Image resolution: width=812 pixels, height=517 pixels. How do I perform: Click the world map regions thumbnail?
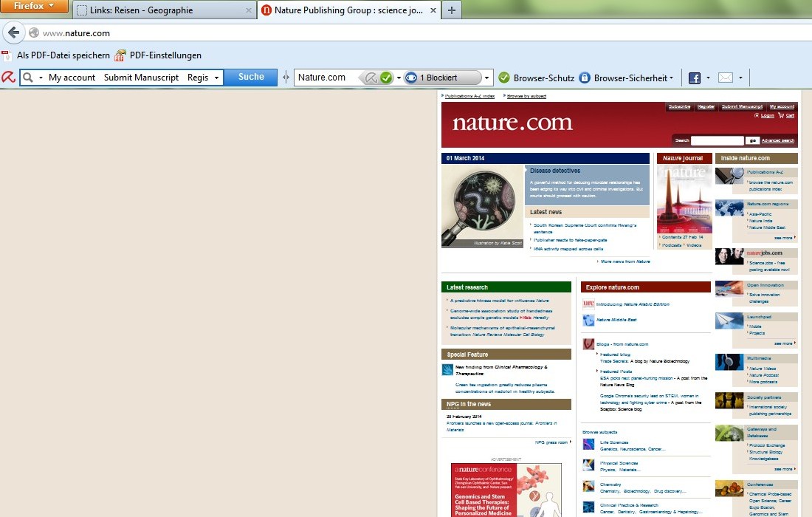tap(729, 208)
